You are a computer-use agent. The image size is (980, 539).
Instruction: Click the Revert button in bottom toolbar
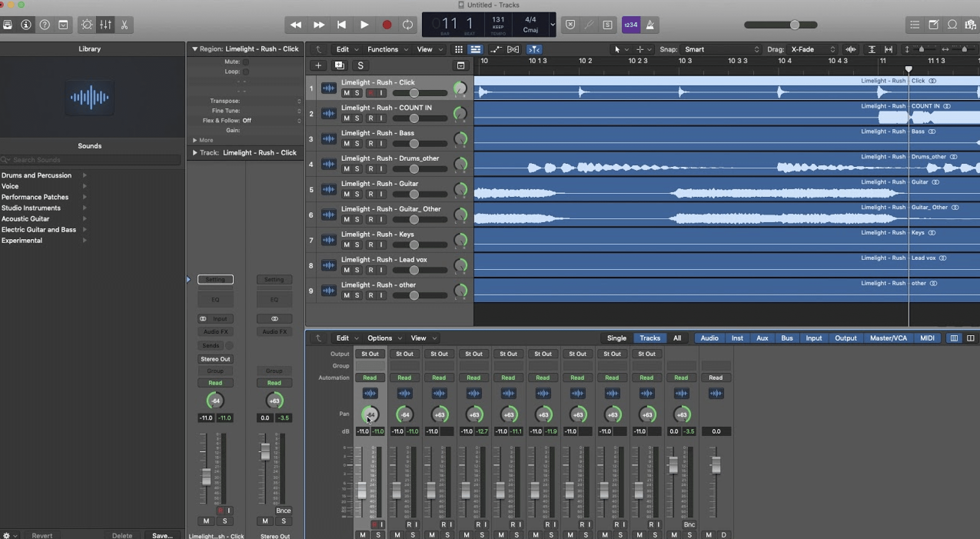41,536
